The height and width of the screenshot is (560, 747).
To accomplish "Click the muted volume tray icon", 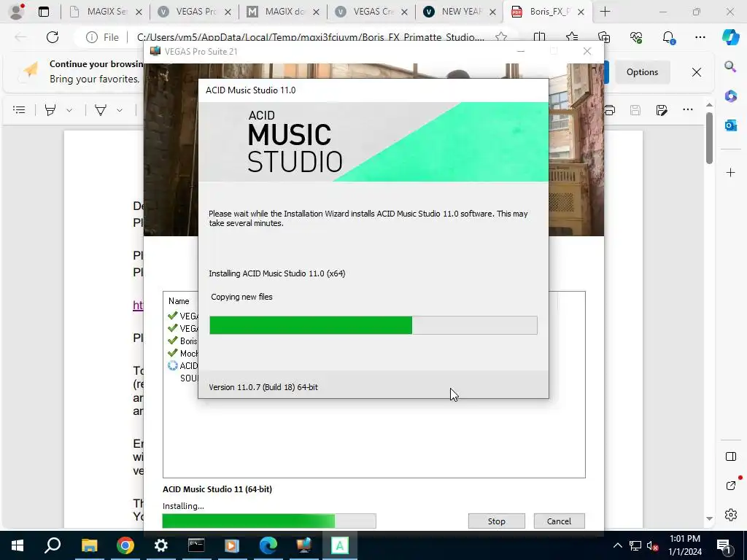I will [653, 545].
